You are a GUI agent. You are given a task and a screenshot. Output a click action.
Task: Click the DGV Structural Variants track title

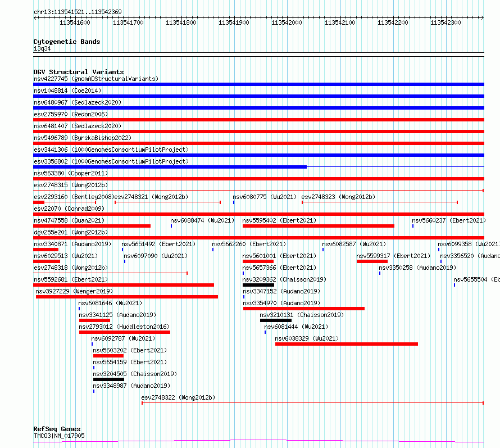79,72
